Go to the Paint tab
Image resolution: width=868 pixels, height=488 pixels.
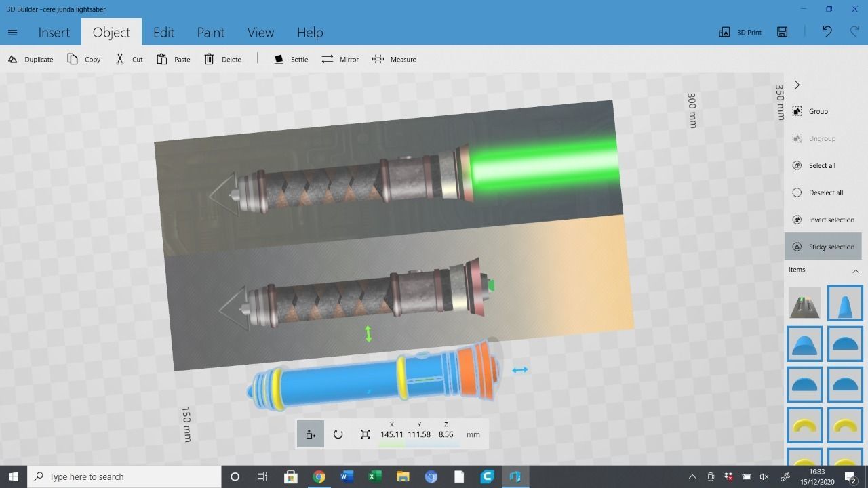click(x=211, y=32)
